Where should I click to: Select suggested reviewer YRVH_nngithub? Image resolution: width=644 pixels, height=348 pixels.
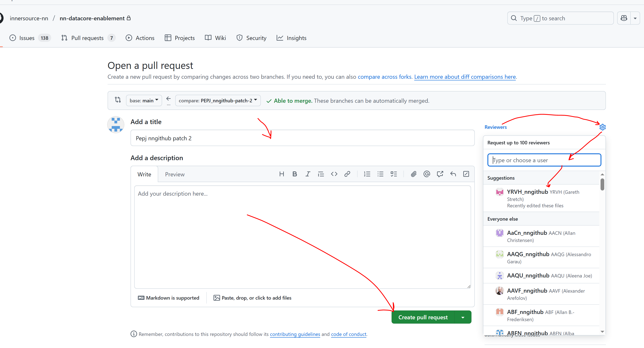[x=541, y=198]
